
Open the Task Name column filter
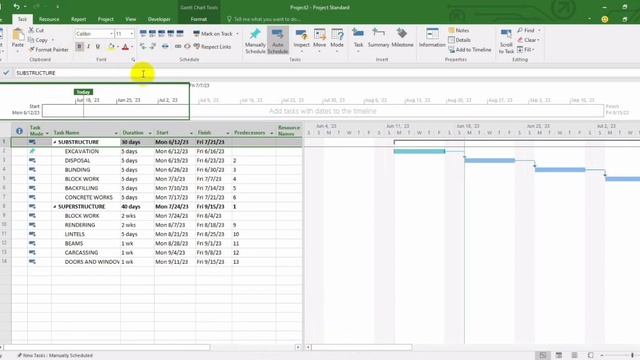click(x=116, y=133)
